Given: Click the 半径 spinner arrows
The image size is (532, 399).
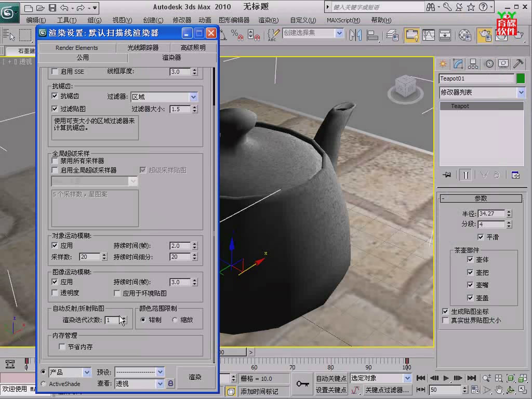Looking at the screenshot, I should [509, 214].
